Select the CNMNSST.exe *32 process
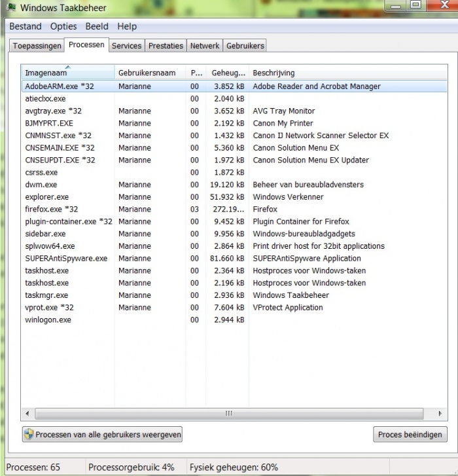This screenshot has height=476, width=458. coord(234,136)
